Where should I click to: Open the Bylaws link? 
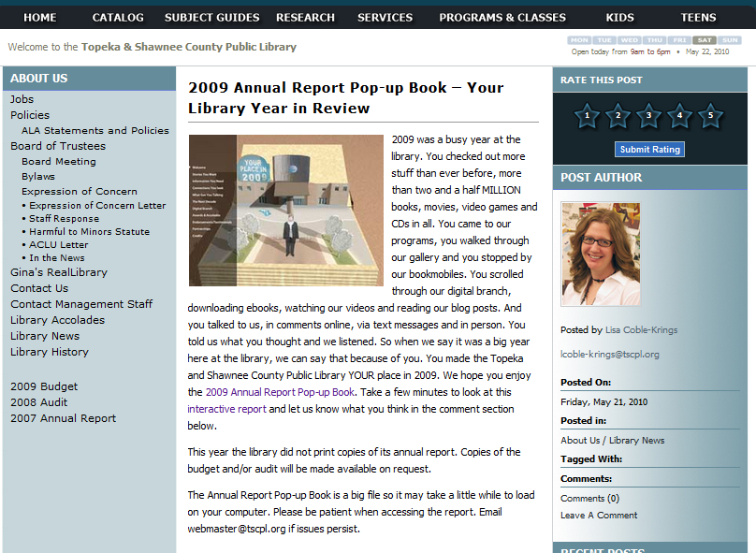tap(38, 177)
